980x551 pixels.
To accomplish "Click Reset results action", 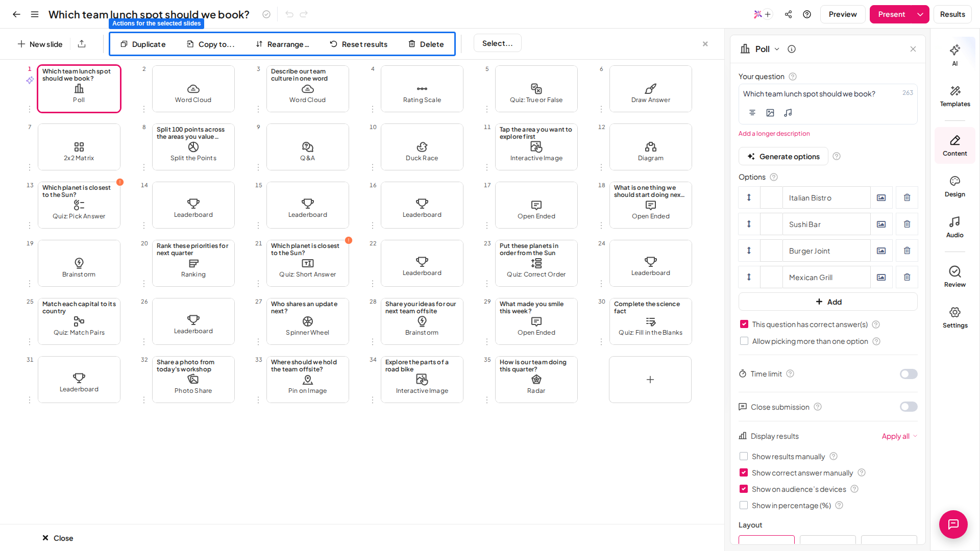I will [358, 44].
